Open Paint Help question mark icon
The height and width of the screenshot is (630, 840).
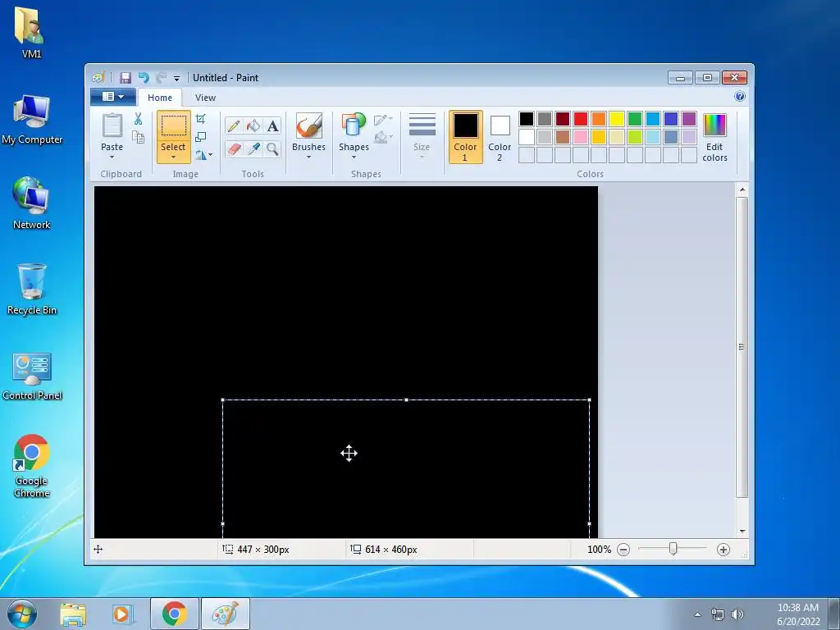click(740, 97)
